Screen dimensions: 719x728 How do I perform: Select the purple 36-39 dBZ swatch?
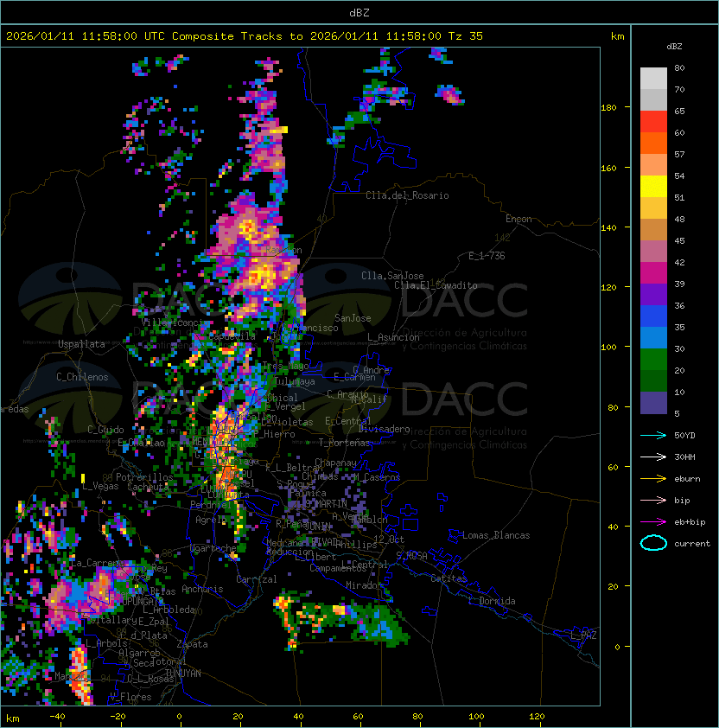point(653,295)
